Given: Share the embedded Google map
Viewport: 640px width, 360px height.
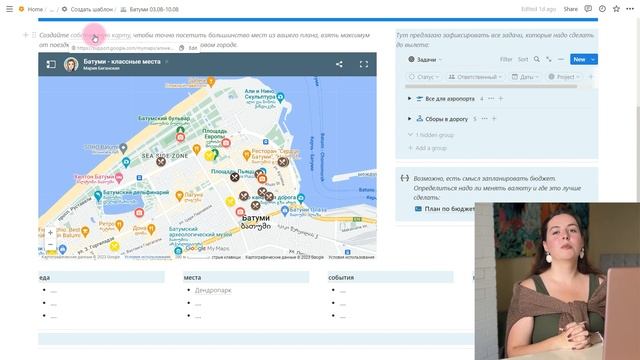Looking at the screenshot, I should click(339, 64).
